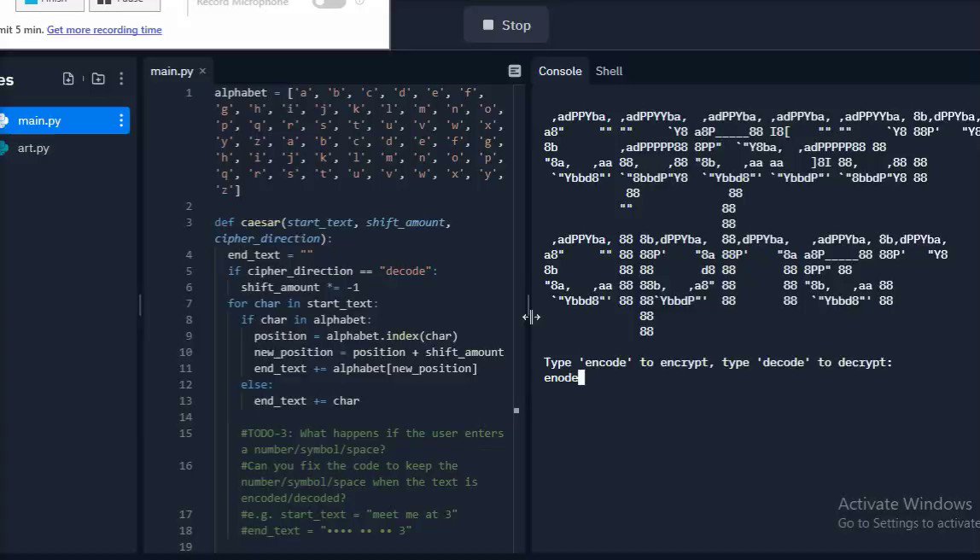The image size is (980, 560).
Task: Click the 'end_text += alphabet[new_position]' line
Action: point(365,369)
